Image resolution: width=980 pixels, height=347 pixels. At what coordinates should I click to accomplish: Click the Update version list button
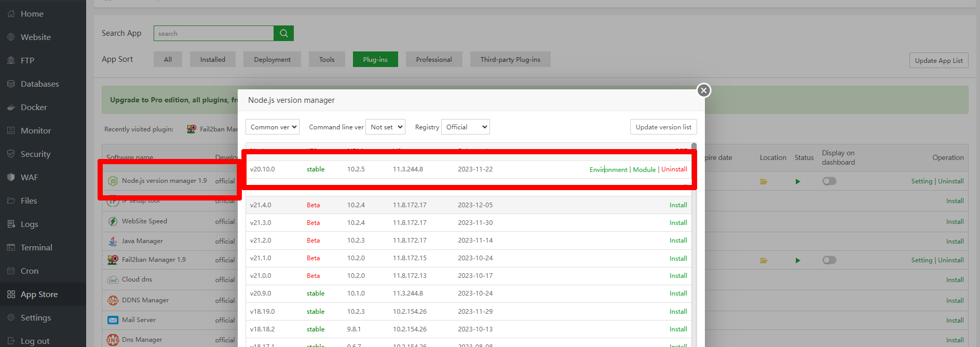coord(663,127)
